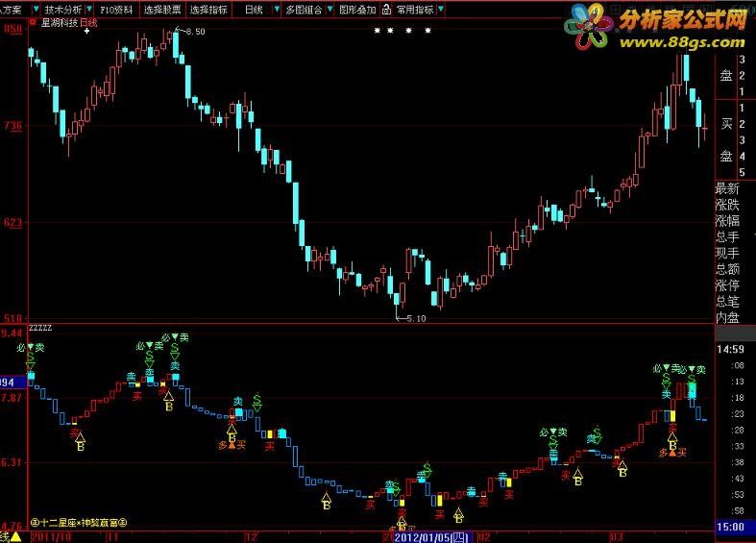This screenshot has height=543, width=756.
Task: Click the 常用指标 button
Action: (415, 10)
